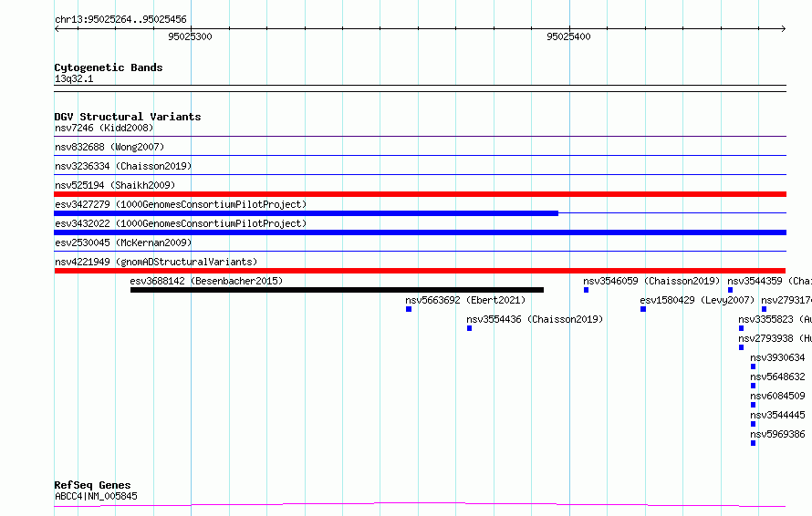The width and height of the screenshot is (812, 516).
Task: Click blue marker under esv1580429 (Levy2007)
Action: (643, 309)
